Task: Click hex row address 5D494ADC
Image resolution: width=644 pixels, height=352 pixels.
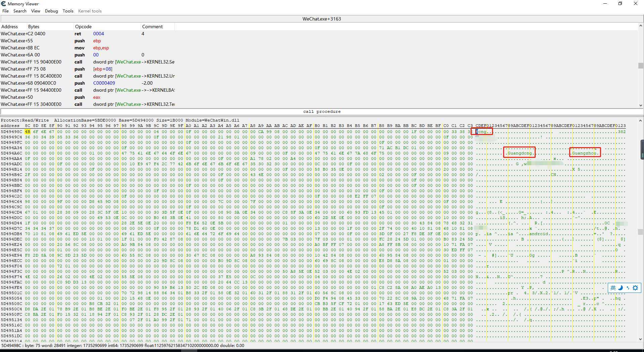Action: 11,164
